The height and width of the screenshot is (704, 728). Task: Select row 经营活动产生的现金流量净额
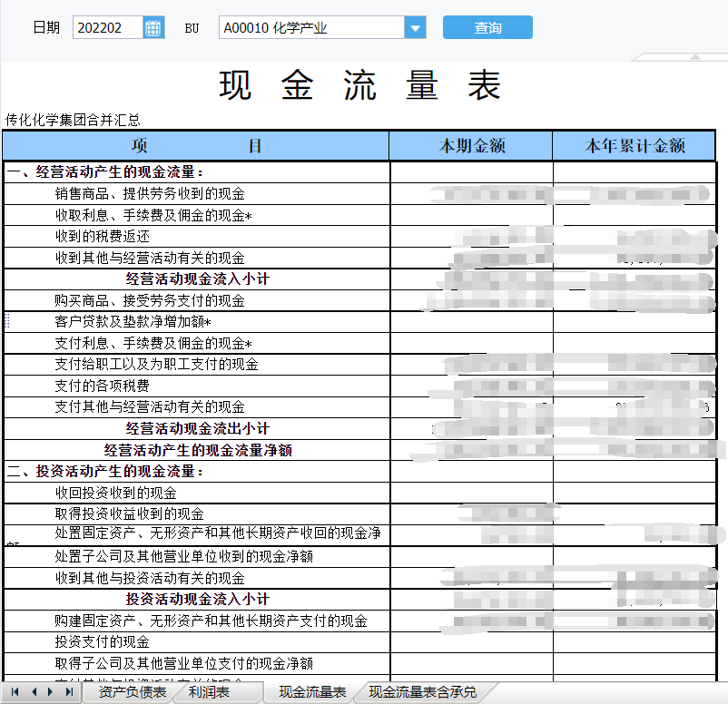tap(359, 450)
